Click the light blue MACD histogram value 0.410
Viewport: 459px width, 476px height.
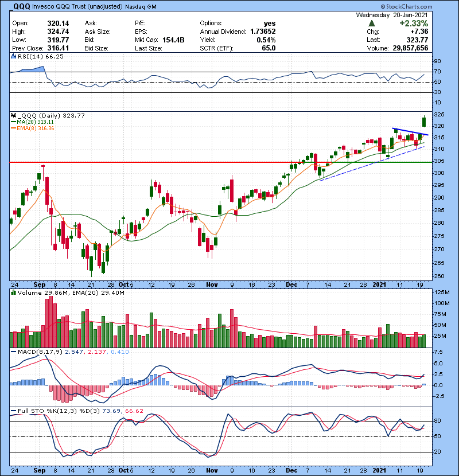[120, 352]
